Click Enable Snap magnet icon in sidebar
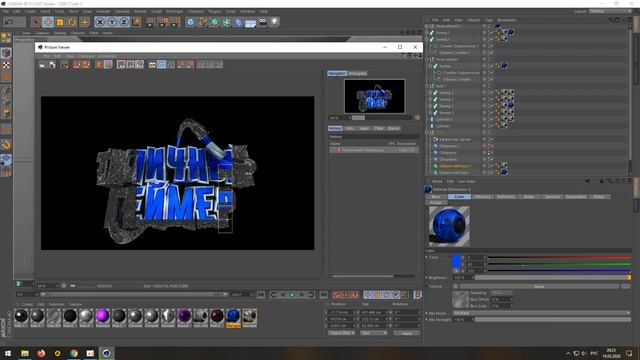This screenshot has height=360, width=640. (6, 144)
